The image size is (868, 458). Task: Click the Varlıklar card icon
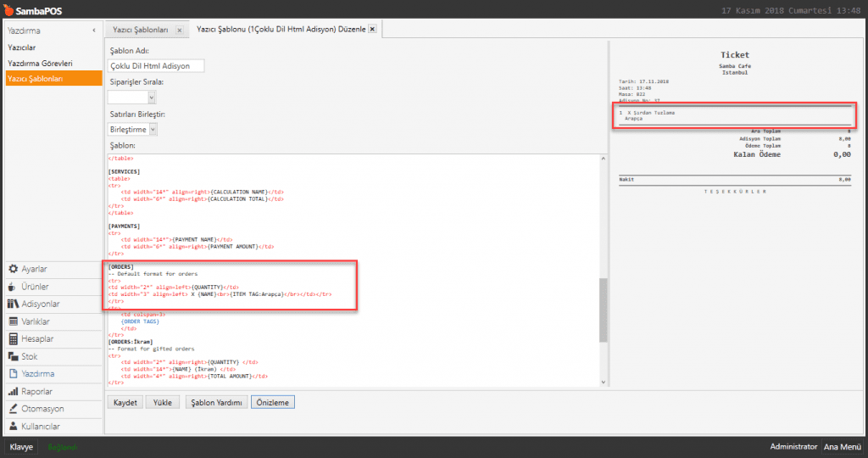pyautogui.click(x=13, y=321)
